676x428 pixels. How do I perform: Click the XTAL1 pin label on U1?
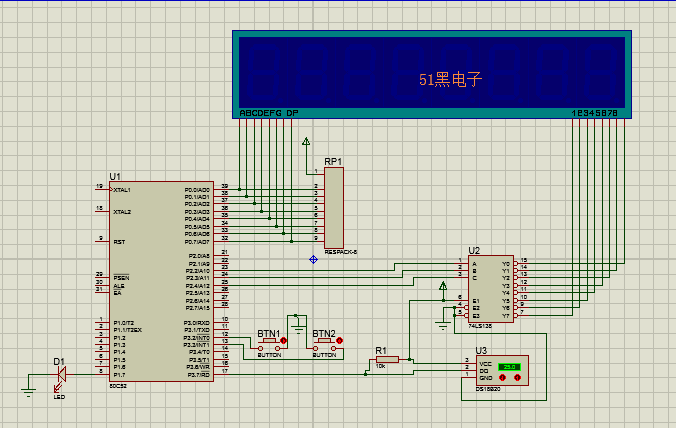pyautogui.click(x=122, y=190)
